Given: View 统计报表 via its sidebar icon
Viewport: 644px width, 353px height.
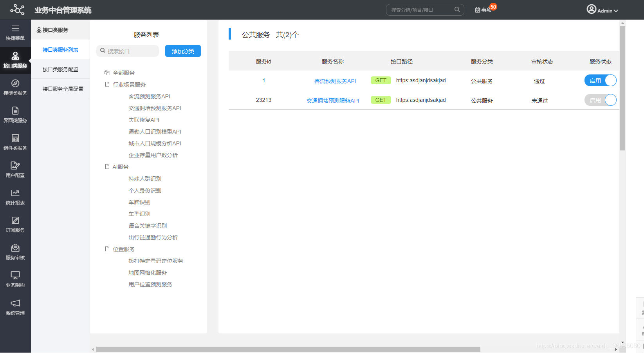Looking at the screenshot, I should (x=15, y=197).
